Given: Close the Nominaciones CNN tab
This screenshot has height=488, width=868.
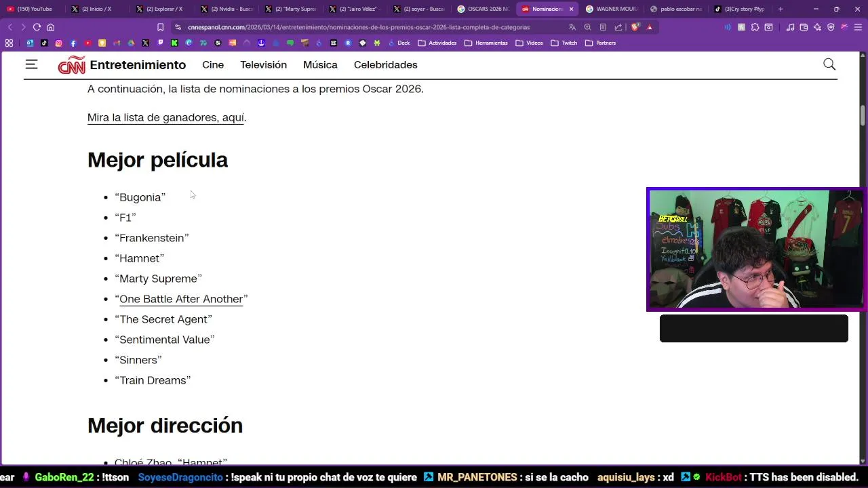Looking at the screenshot, I should [x=571, y=9].
